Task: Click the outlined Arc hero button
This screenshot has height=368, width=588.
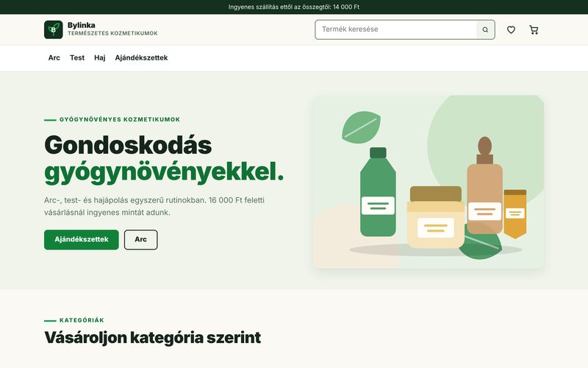Action: click(x=140, y=240)
